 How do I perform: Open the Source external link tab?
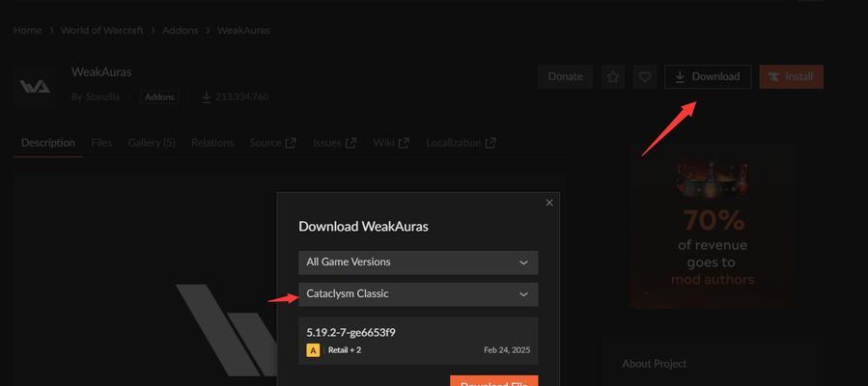tap(273, 143)
